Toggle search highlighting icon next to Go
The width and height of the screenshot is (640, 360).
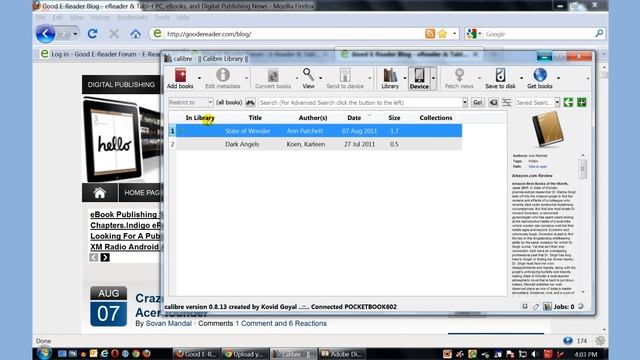pos(506,102)
